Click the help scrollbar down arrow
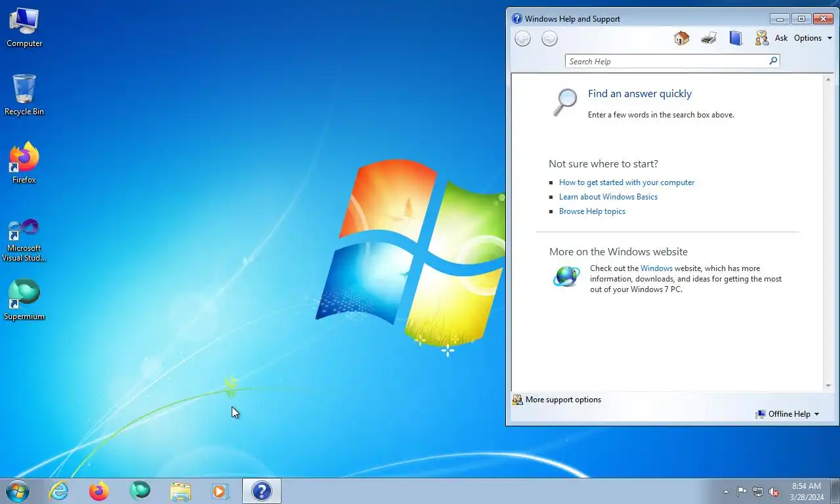The width and height of the screenshot is (840, 504). pyautogui.click(x=828, y=386)
